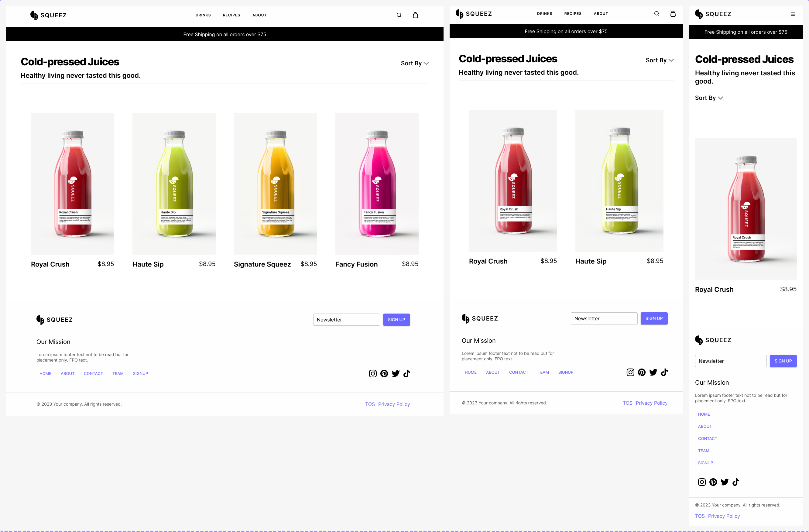Select the TikTok icon in the desktop footer
This screenshot has height=532, width=809.
(x=406, y=373)
